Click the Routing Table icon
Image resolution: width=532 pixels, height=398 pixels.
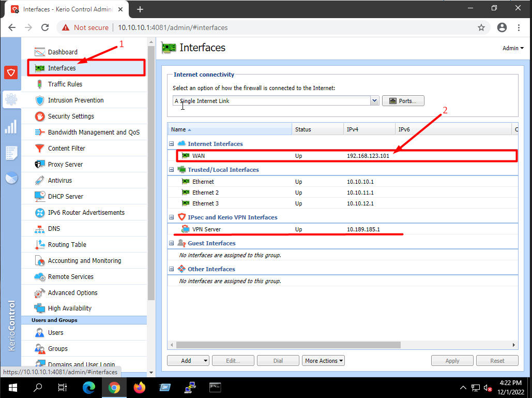pyautogui.click(x=40, y=244)
